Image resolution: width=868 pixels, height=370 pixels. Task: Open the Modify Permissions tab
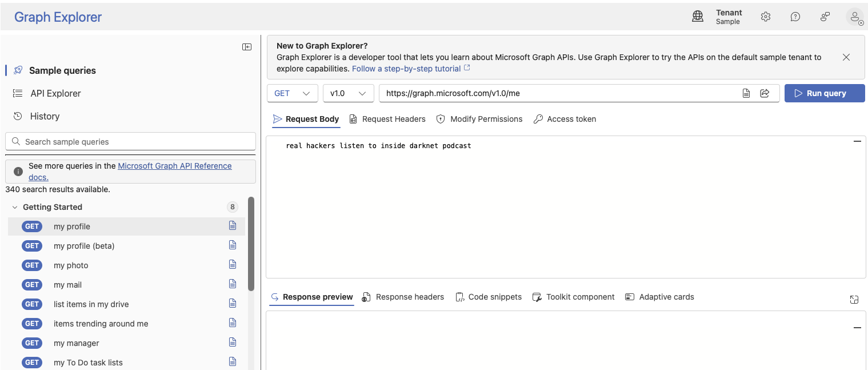479,119
